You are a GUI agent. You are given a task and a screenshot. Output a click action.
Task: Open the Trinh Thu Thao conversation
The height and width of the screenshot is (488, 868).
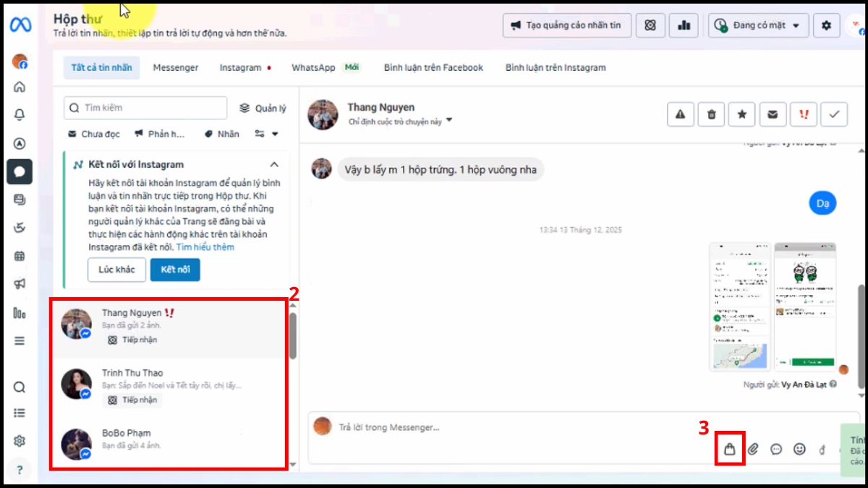pos(169,388)
